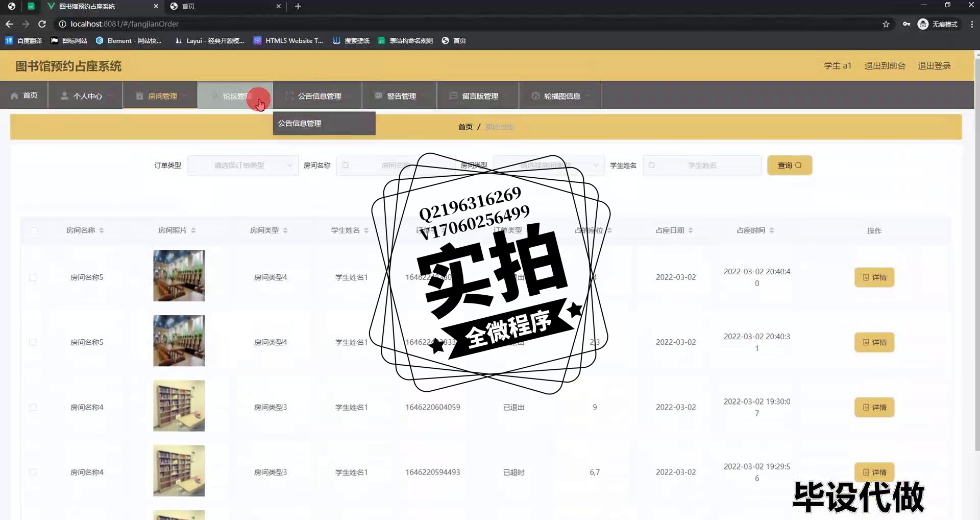Viewport: 980px width, 520px height.
Task: Open photo of row timed 20:40:40
Action: [x=179, y=276]
